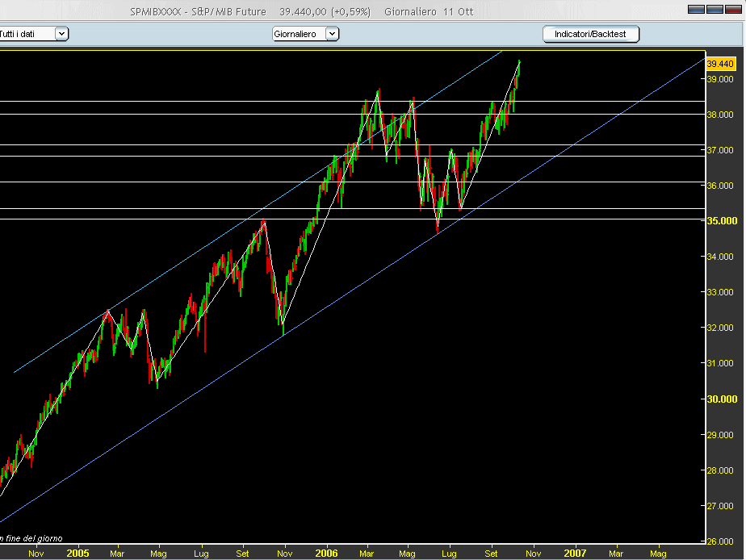Click the Giornaliero combo box text field

300,34
